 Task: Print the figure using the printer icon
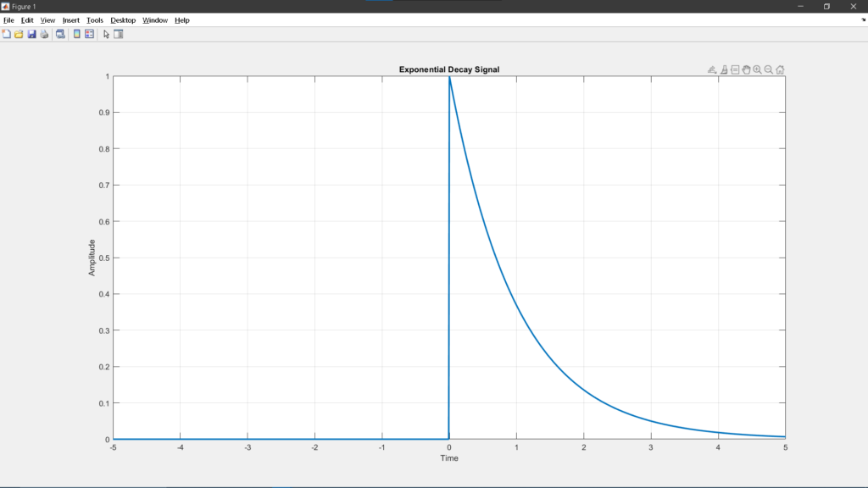44,35
